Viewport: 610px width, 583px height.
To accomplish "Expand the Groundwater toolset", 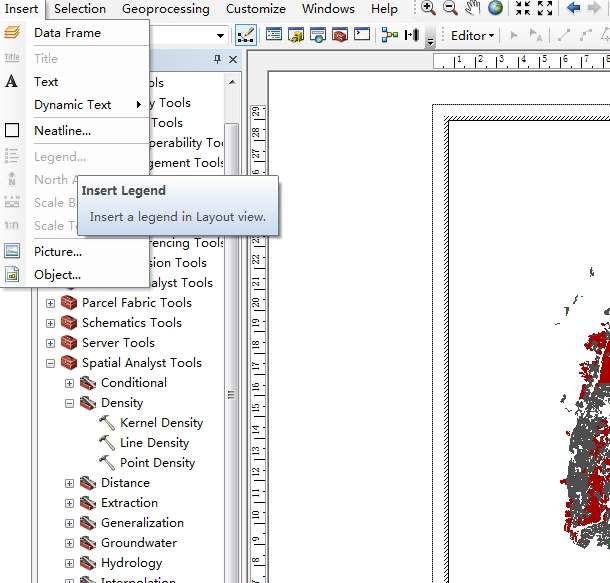I will (69, 543).
